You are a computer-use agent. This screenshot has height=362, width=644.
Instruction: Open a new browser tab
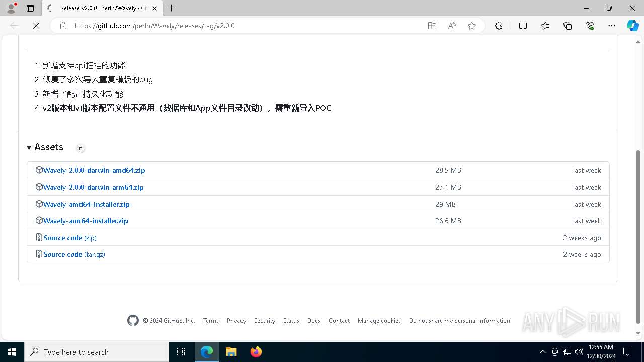(172, 8)
